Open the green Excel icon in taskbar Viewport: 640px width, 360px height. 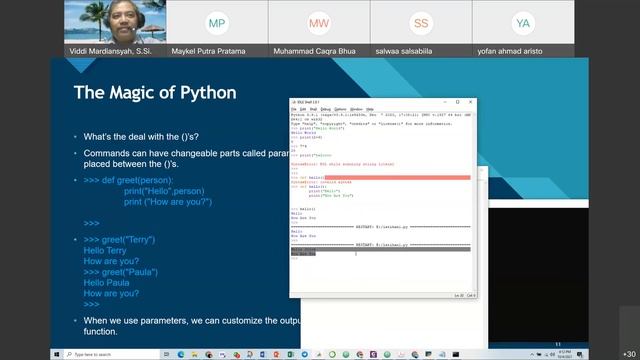(x=290, y=354)
